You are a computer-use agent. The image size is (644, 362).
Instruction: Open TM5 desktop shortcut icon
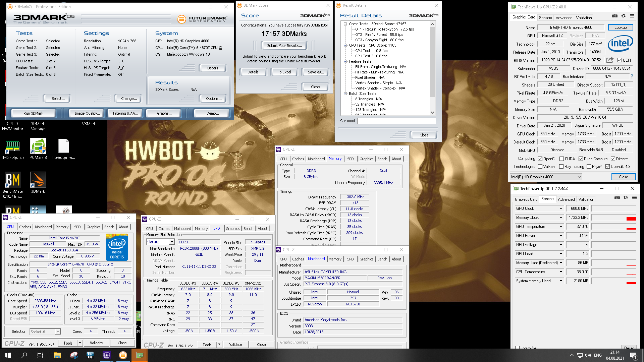tap(13, 149)
